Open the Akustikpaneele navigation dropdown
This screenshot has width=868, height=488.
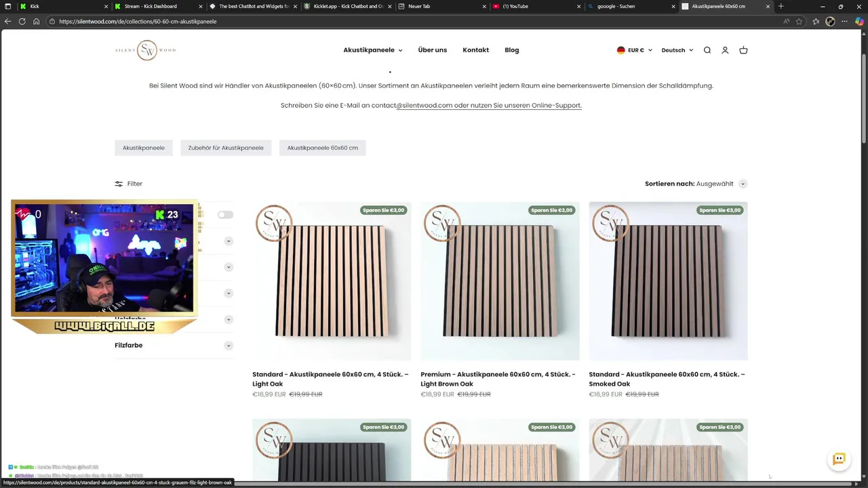pyautogui.click(x=372, y=50)
